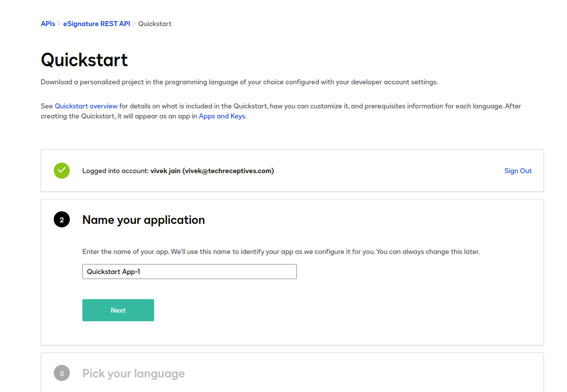Expand the Pick your language section
Viewport: 567px width, 392px height.
pos(134,373)
